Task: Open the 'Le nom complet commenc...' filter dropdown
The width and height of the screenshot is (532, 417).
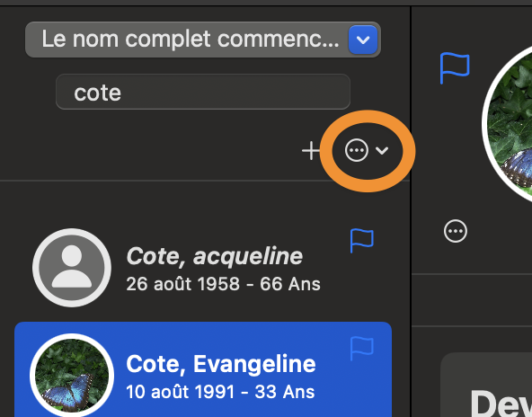Action: pos(203,40)
